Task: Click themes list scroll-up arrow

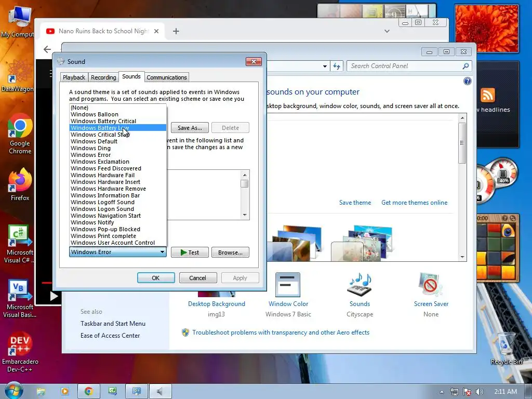Action: pyautogui.click(x=462, y=118)
